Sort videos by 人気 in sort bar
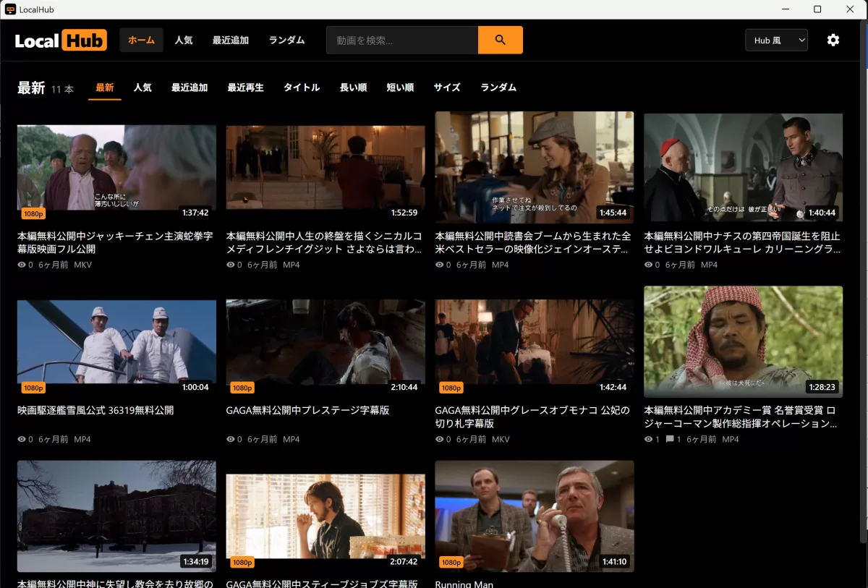868x588 pixels. click(142, 88)
